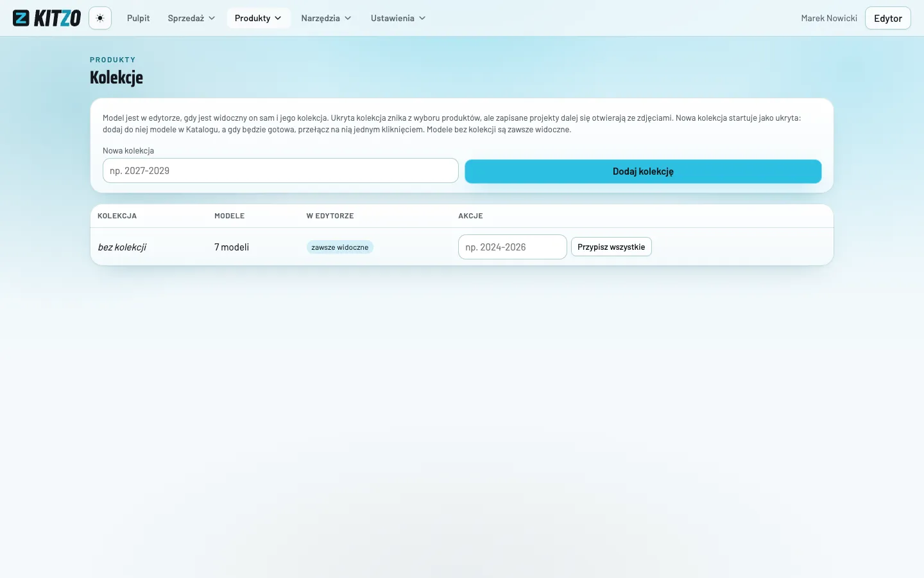Click the 'zawsze widoczne' badge

coord(340,247)
